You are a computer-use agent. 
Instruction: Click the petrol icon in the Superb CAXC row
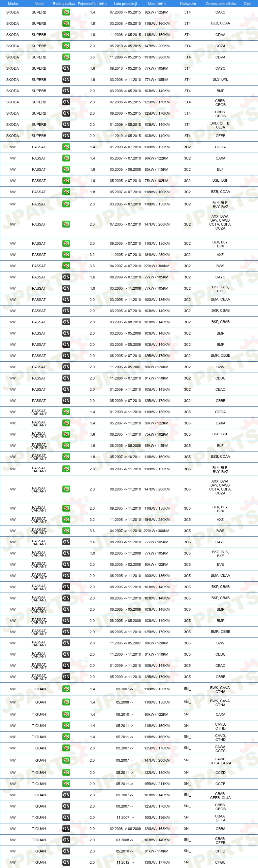[x=66, y=12]
